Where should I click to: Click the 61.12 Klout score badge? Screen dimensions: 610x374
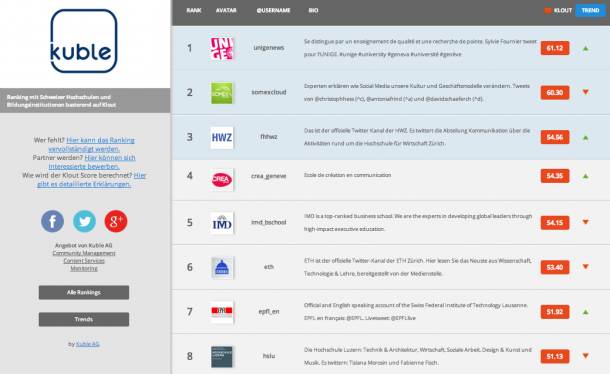coord(555,48)
